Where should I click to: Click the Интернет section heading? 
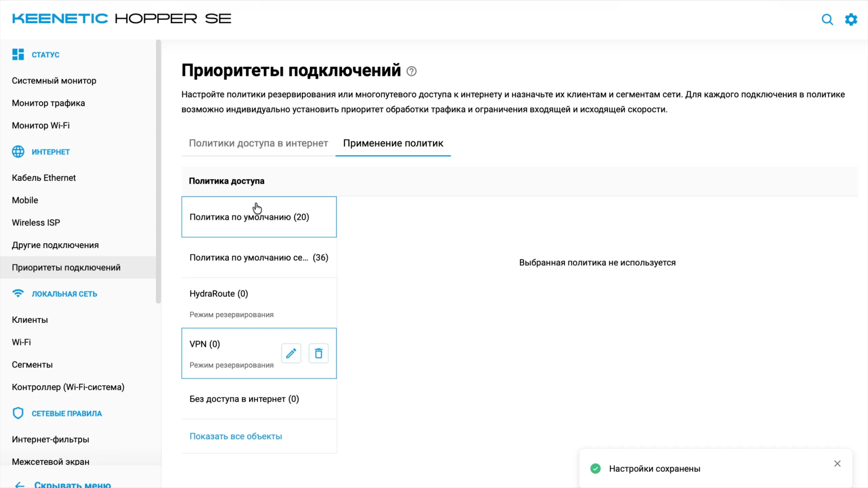(51, 152)
